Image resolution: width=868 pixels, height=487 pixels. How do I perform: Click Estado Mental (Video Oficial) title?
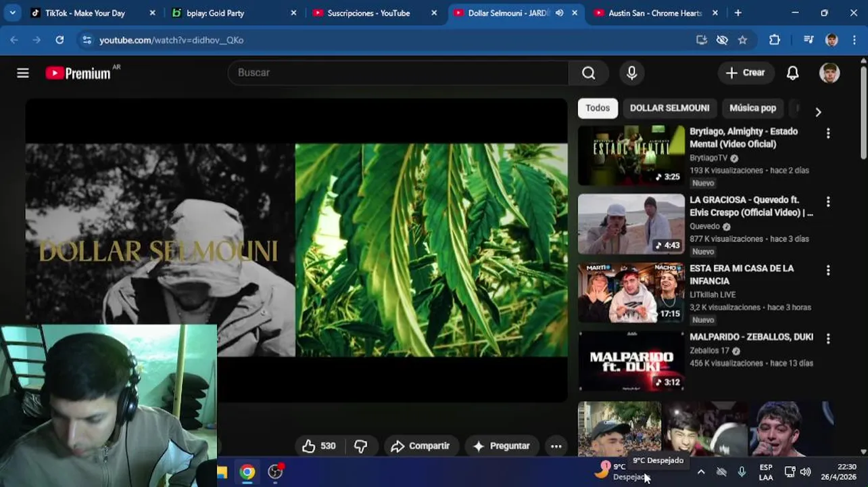[x=744, y=137]
